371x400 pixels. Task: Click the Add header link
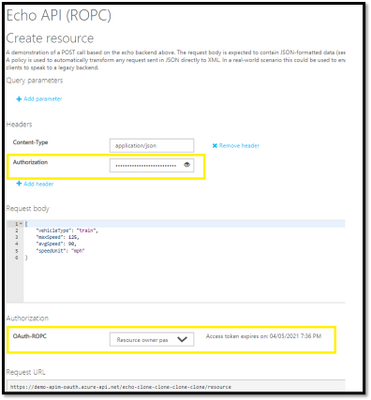[x=38, y=184]
